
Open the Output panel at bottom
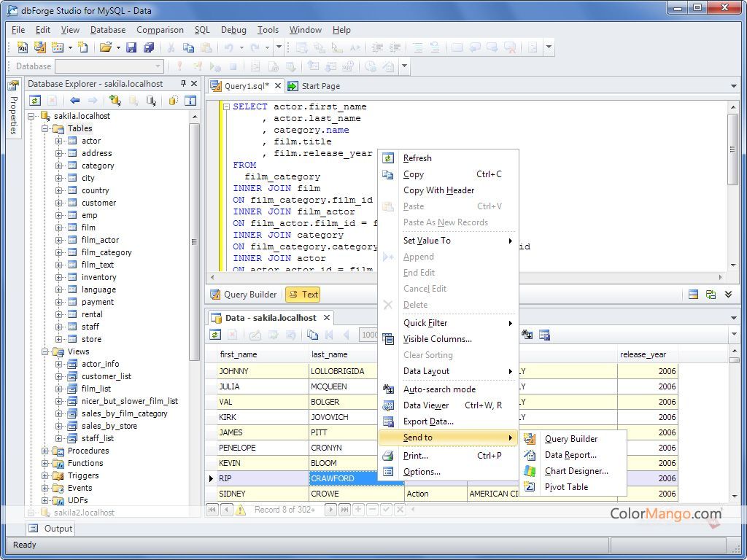[x=50, y=528]
